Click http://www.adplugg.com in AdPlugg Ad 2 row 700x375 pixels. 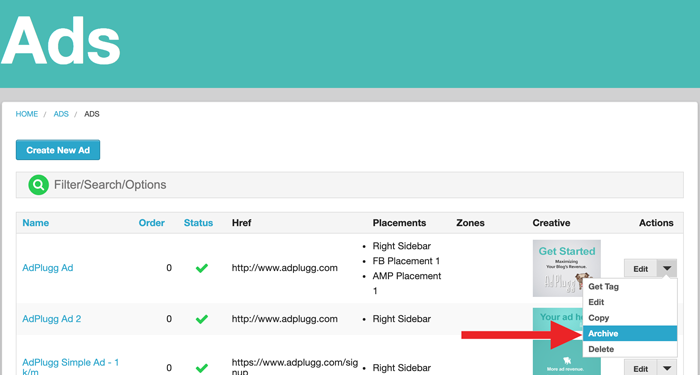point(285,319)
